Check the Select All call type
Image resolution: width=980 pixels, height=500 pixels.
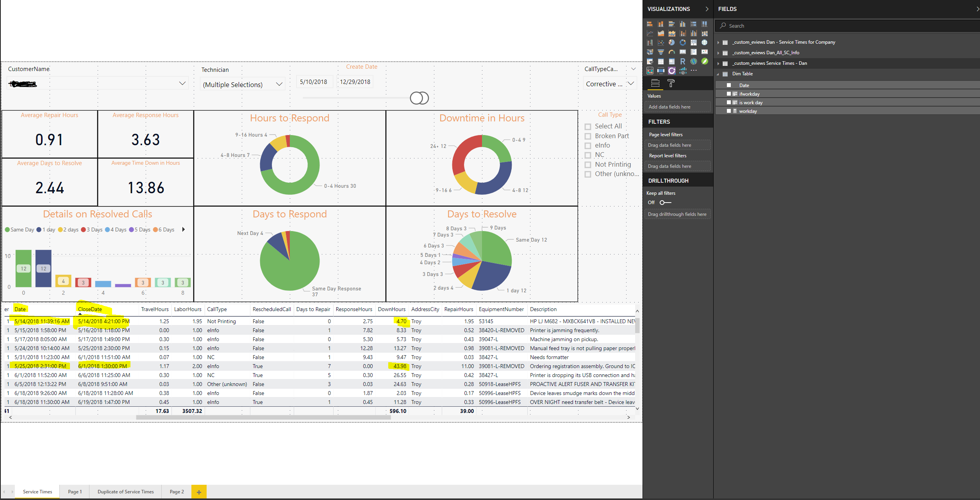(588, 126)
